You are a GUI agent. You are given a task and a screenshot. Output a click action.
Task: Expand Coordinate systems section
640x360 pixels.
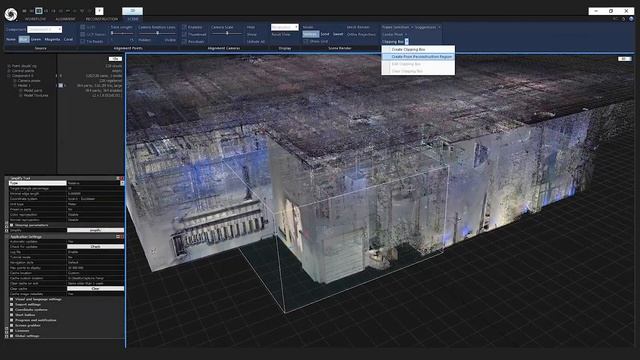pyautogui.click(x=11, y=310)
